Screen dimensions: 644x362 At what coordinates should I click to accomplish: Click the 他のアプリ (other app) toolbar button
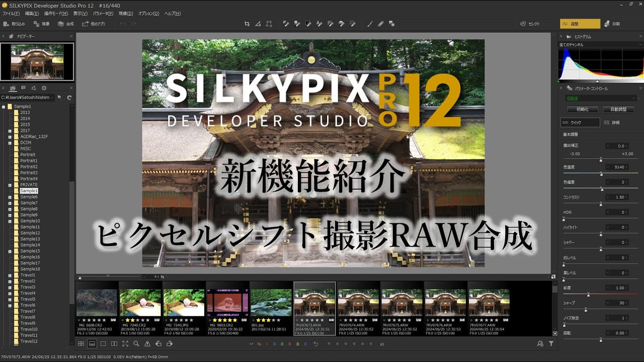coord(94,24)
